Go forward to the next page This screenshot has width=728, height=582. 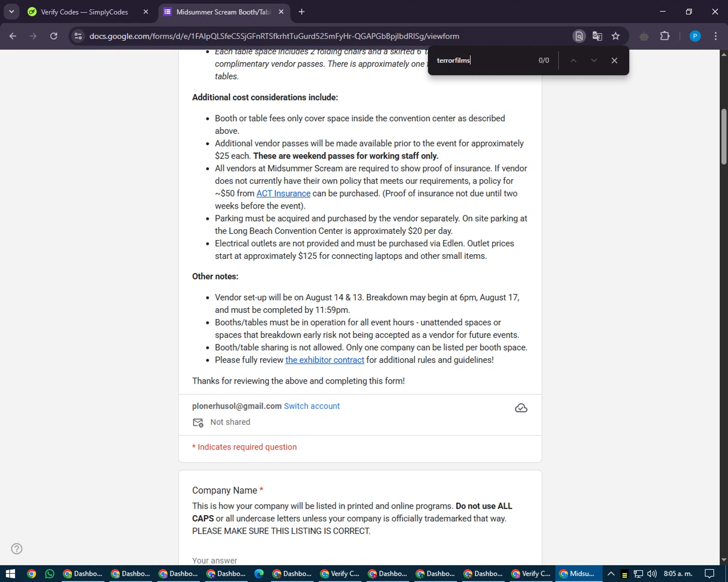point(33,36)
